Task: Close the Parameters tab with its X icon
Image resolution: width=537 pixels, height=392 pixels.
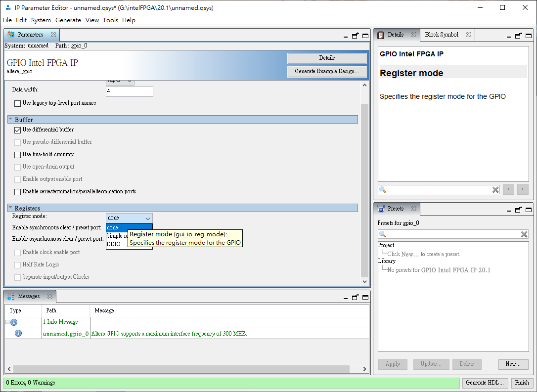Action: tap(53, 35)
